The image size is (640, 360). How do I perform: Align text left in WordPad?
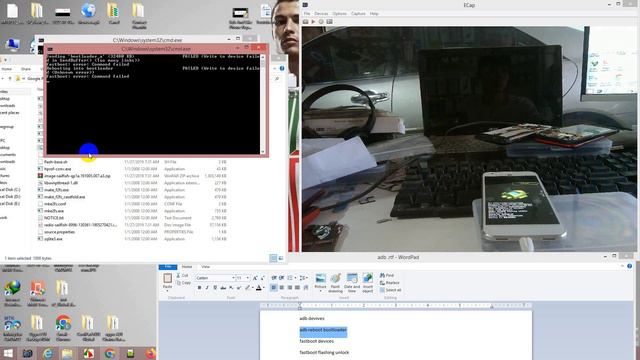[273, 288]
